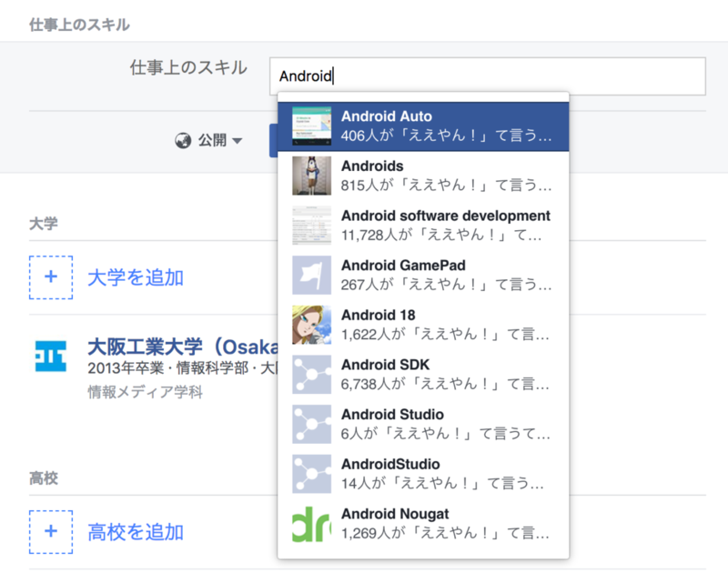The image size is (728, 583).
Task: Click 情報メディア学科 text
Action: 146,392
